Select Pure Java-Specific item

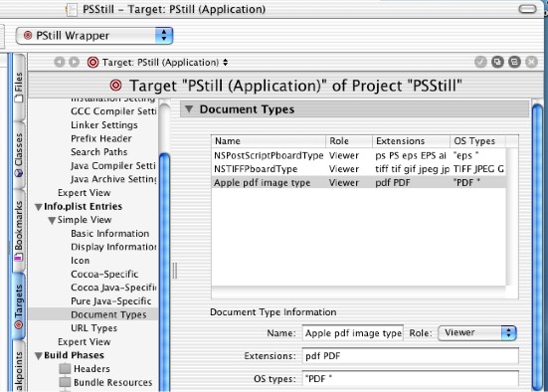click(x=111, y=301)
